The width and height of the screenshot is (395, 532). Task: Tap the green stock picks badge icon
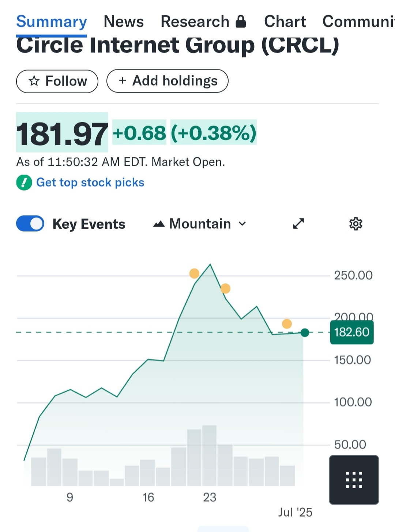pos(24,183)
